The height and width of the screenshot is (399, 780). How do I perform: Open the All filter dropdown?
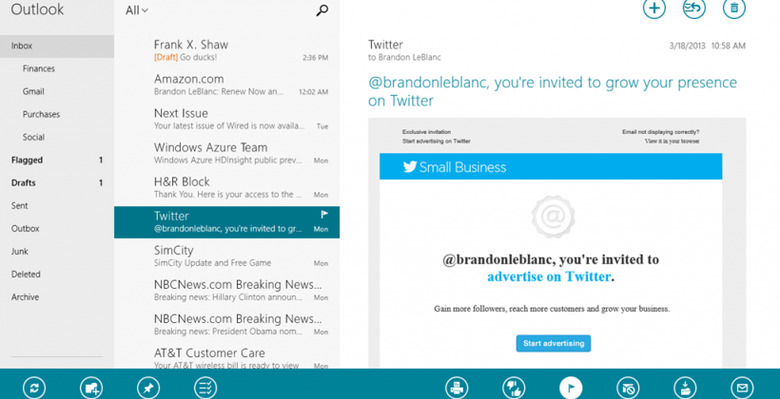[x=137, y=10]
